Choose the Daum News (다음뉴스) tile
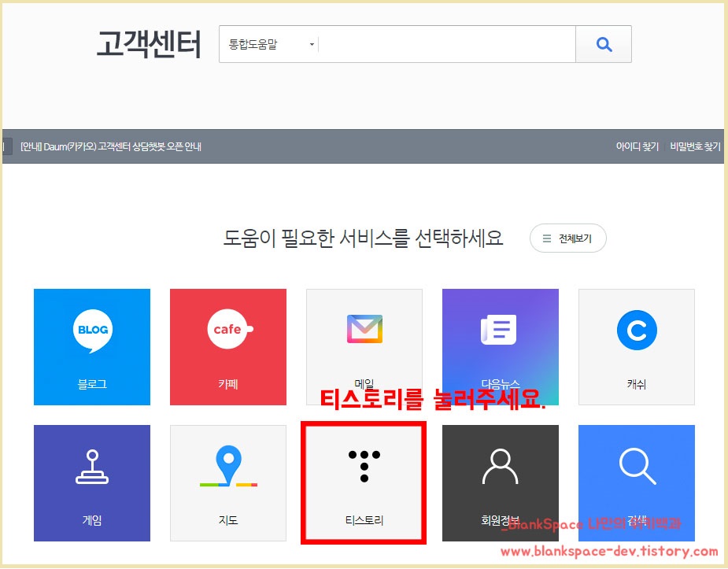Viewport: 728px width, 569px height. (x=500, y=347)
